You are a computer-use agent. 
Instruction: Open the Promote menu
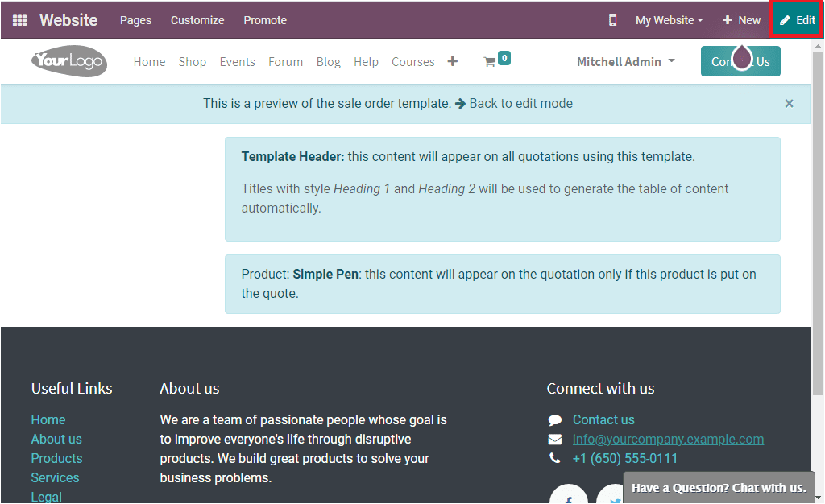click(265, 19)
